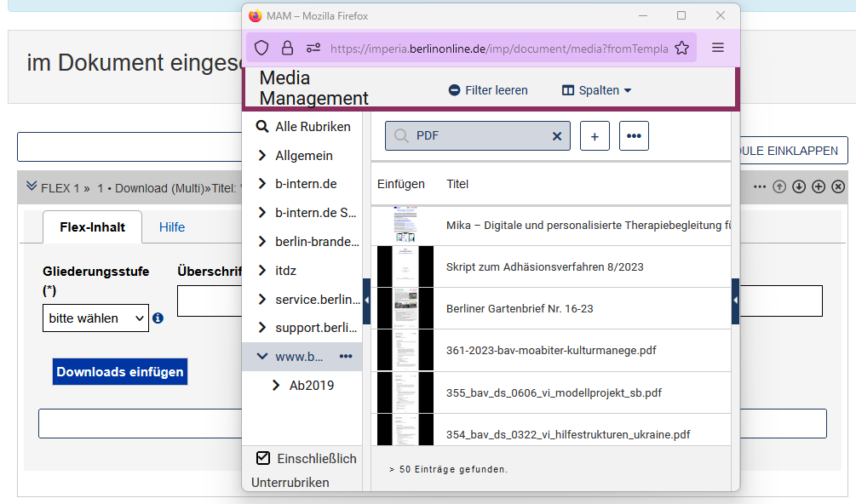
Task: Expand the berlin-brande rubric in the sidebar
Action: point(261,241)
